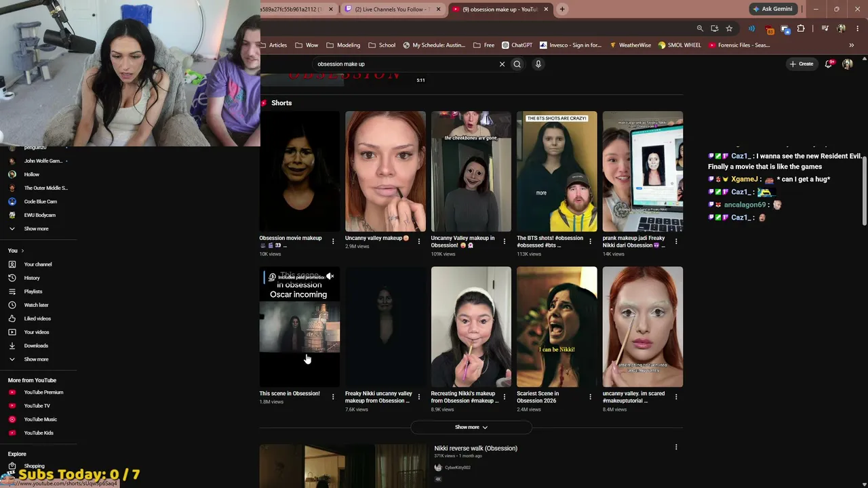Open Invesco Sign in bookmark

[570, 45]
